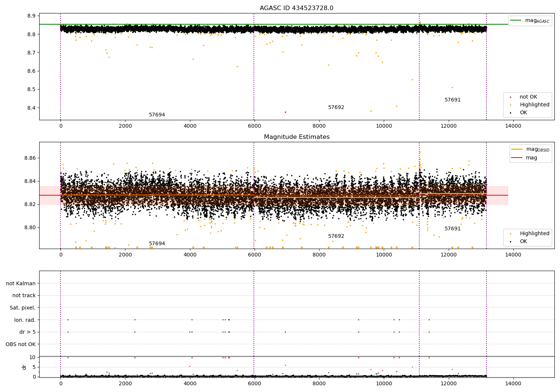This screenshot has width=560, height=392.
Task: Click the 10 y-tick in bottom plot
Action: pyautogui.click(x=32, y=357)
